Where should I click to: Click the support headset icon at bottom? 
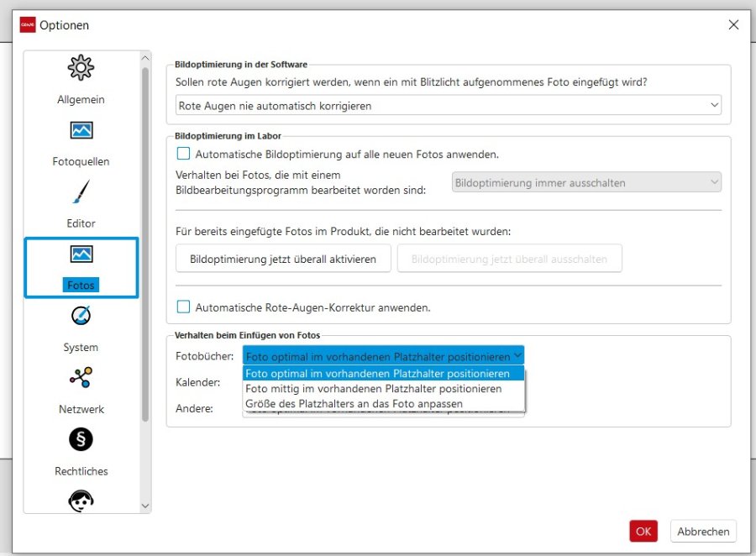coord(81,501)
